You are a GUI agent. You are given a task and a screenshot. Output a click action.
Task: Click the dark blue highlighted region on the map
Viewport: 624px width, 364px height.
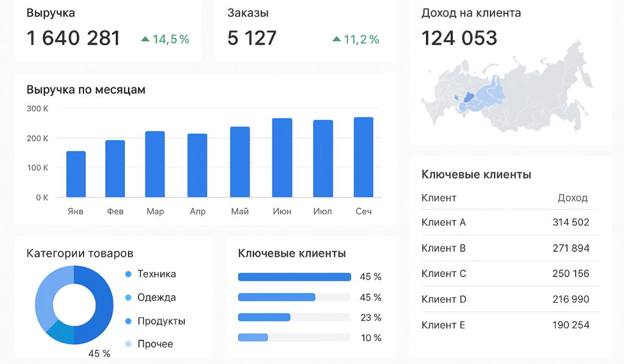click(x=469, y=98)
